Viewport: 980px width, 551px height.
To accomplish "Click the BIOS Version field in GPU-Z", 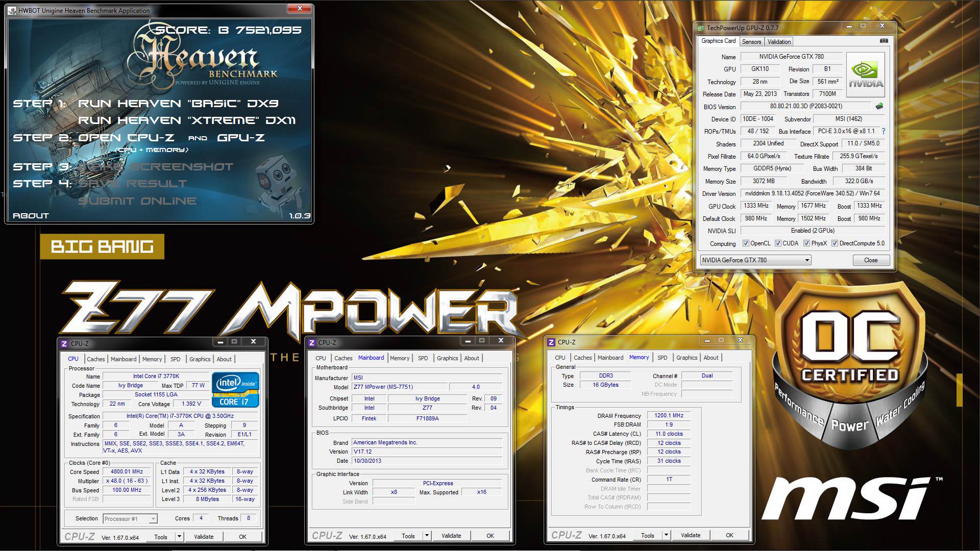I will [x=806, y=106].
